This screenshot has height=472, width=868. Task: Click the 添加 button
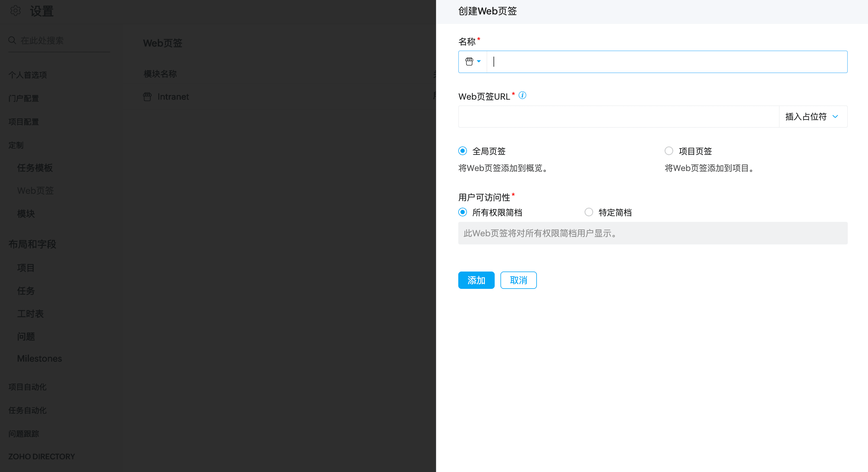(x=476, y=280)
